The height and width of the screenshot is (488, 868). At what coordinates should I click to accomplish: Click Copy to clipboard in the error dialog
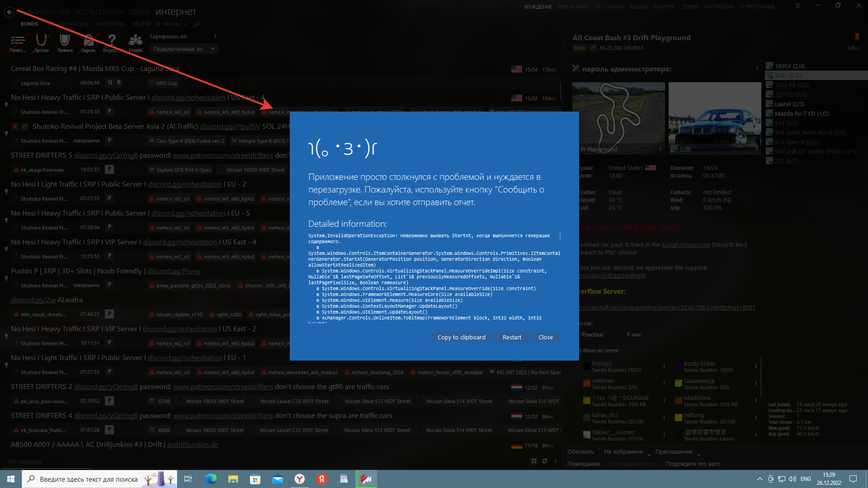461,337
